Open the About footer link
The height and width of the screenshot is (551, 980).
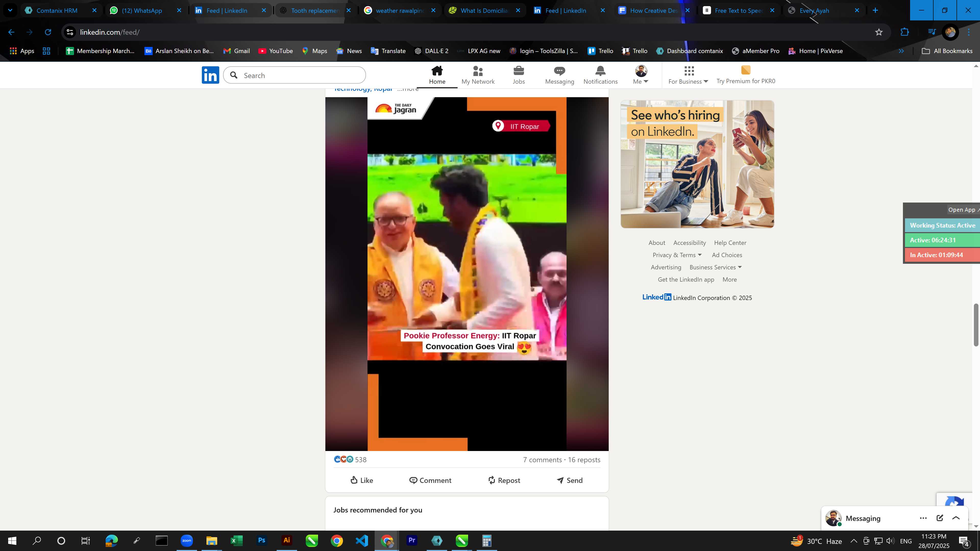tap(657, 243)
